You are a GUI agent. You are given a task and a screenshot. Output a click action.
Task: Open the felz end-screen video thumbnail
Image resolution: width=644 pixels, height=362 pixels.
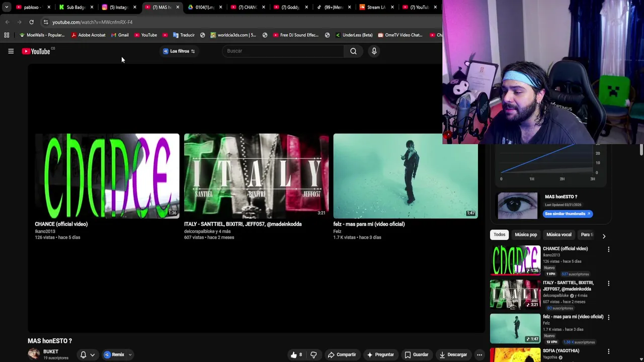tap(406, 176)
